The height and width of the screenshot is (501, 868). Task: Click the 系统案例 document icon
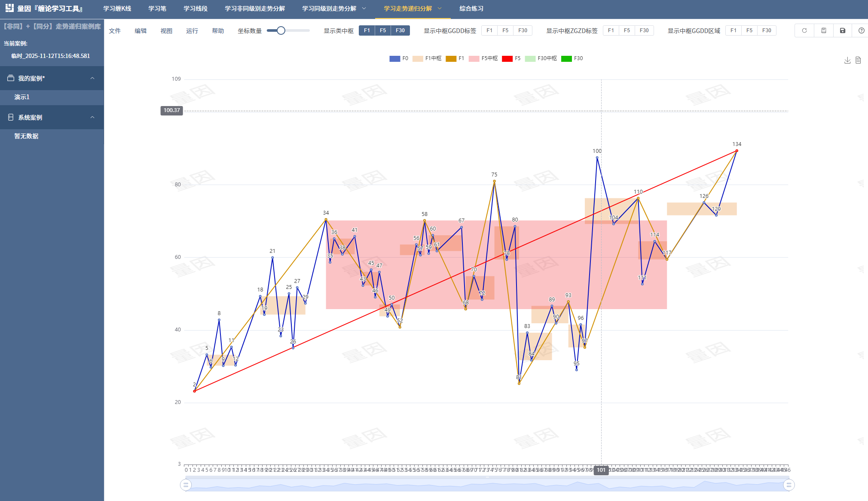[x=11, y=117]
